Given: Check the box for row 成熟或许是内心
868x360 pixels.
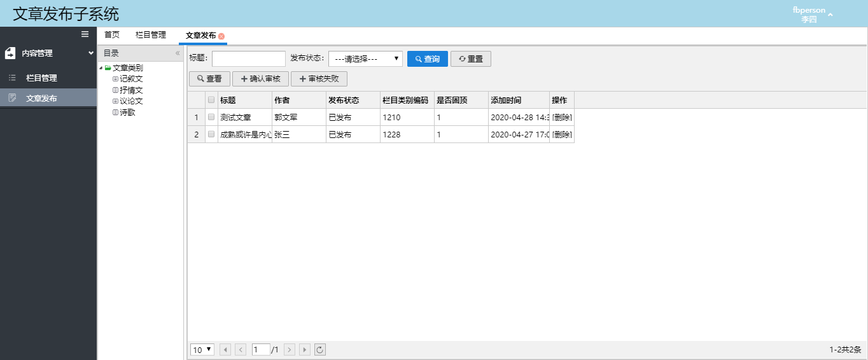Looking at the screenshot, I should [x=211, y=134].
